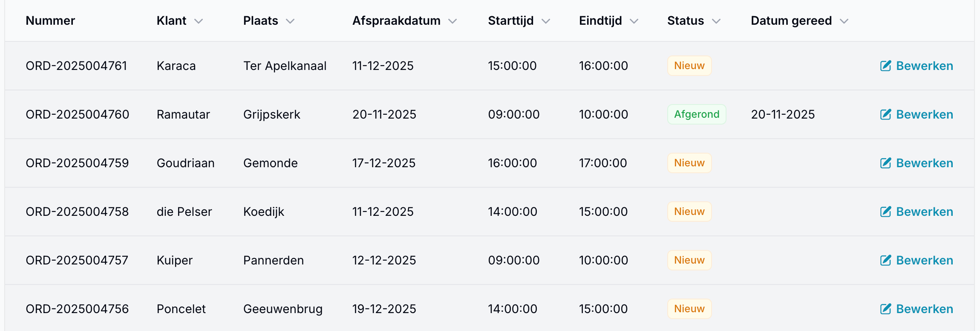
Task: Open the Afspraakdatum sorting dropdown
Action: pyautogui.click(x=453, y=20)
